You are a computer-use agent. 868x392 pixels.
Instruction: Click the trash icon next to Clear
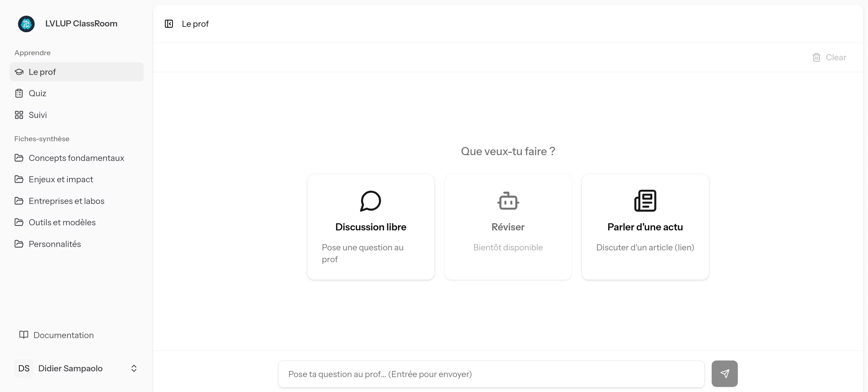pos(816,58)
